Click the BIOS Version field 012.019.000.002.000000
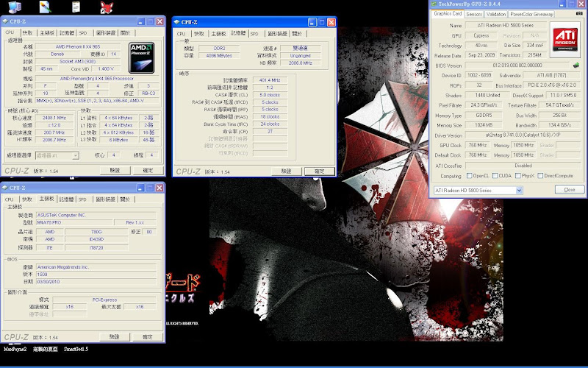 click(x=517, y=66)
